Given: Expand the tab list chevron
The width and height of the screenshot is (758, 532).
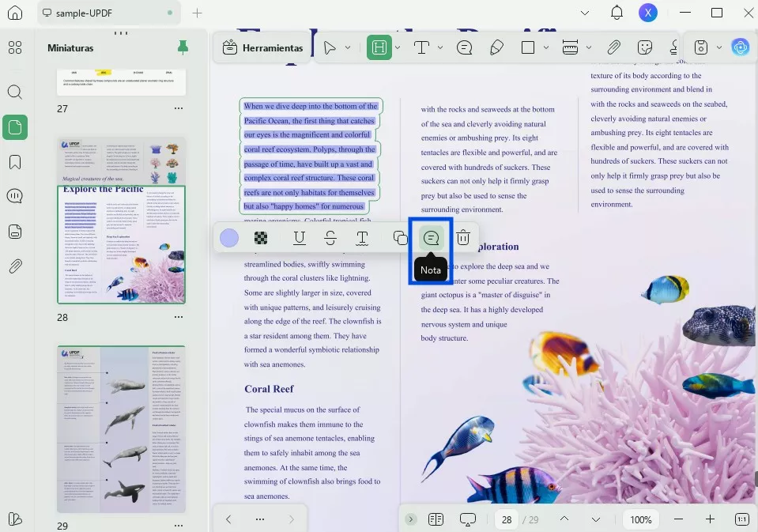Looking at the screenshot, I should [585, 13].
